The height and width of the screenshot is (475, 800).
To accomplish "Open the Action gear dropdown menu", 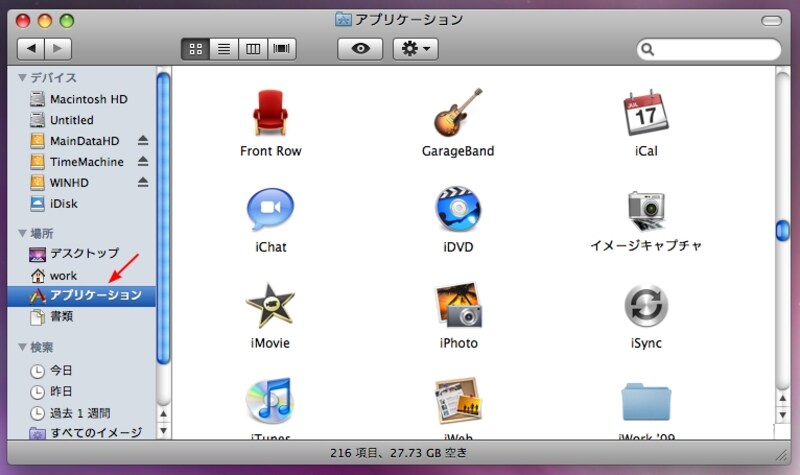I will (416, 49).
